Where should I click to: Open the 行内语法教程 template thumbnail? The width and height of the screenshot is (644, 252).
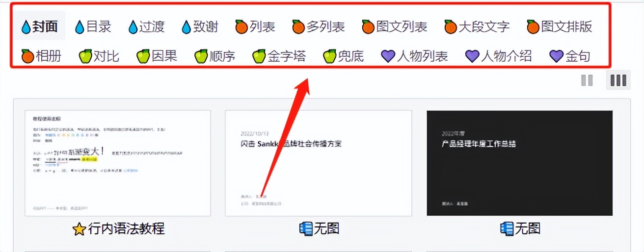pyautogui.click(x=118, y=163)
